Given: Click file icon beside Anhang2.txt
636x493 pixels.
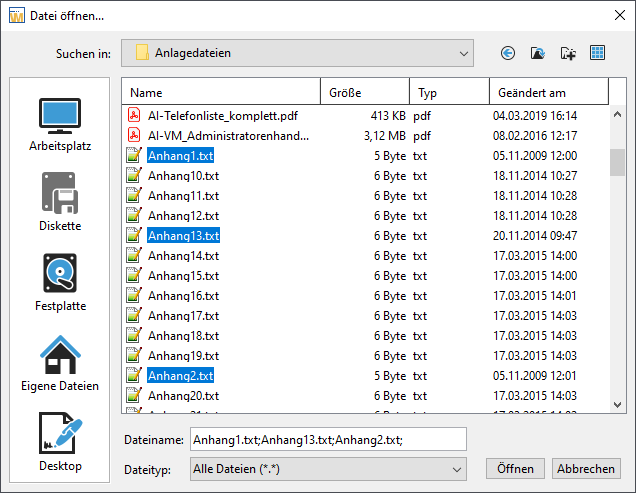Looking at the screenshot, I should pyautogui.click(x=134, y=375).
